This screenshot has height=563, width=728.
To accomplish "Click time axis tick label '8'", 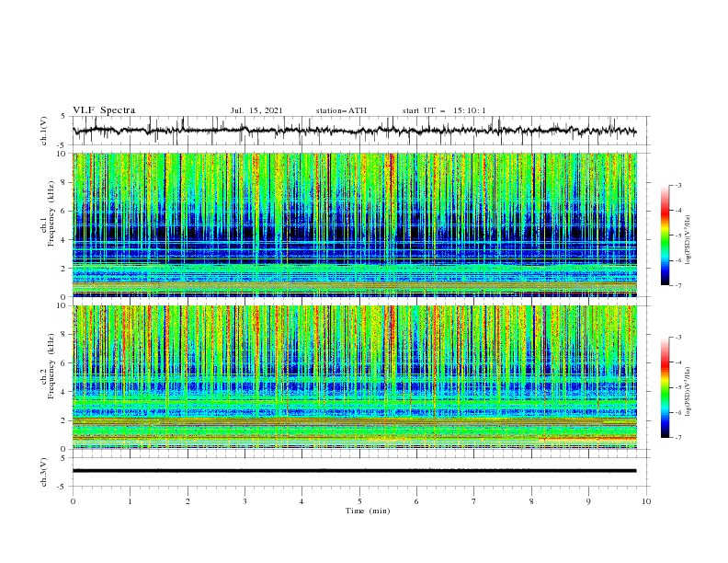I will pos(531,501).
